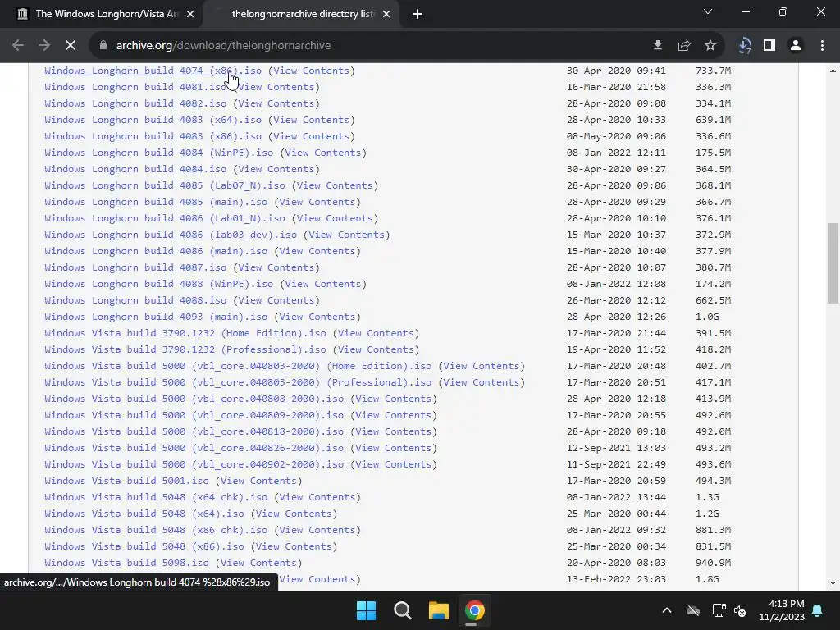
Task: Open the Chrome profile icon
Action: (x=796, y=46)
